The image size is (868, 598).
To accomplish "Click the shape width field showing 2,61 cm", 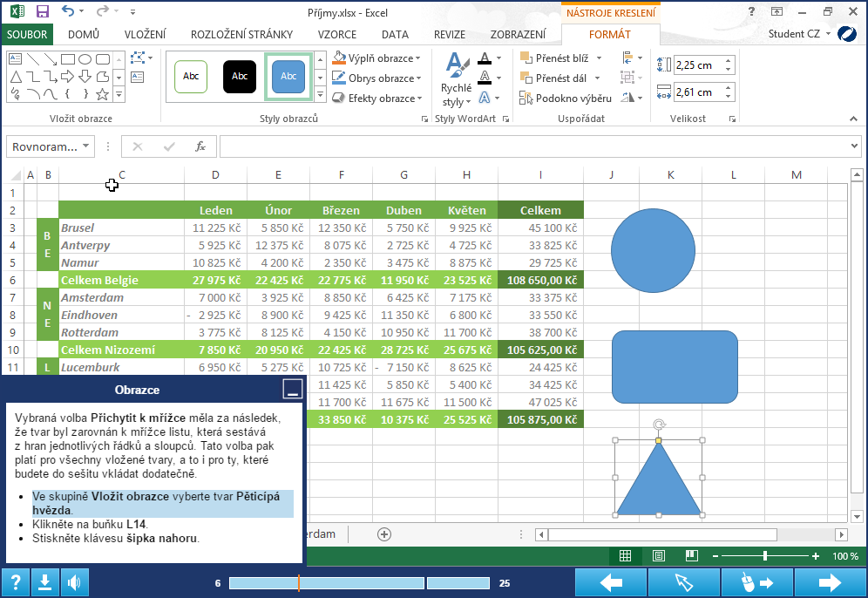I will tap(699, 92).
